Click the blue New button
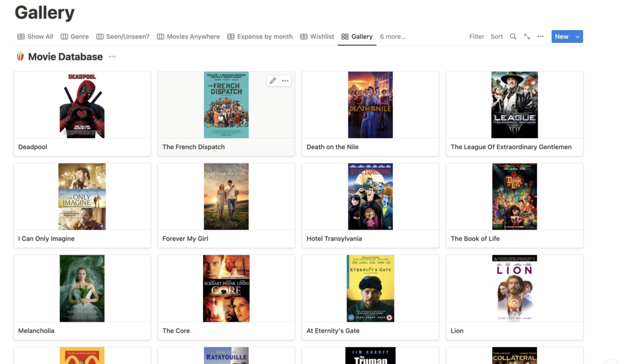 (x=562, y=37)
